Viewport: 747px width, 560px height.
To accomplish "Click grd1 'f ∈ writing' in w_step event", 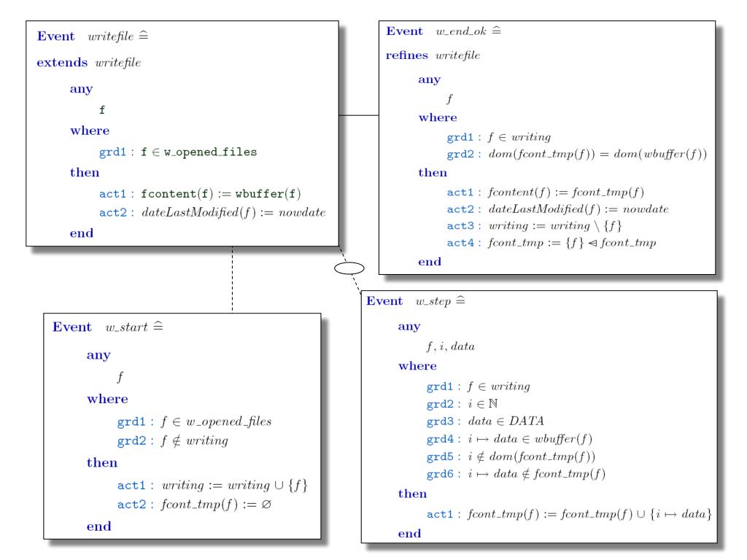I will [x=479, y=386].
